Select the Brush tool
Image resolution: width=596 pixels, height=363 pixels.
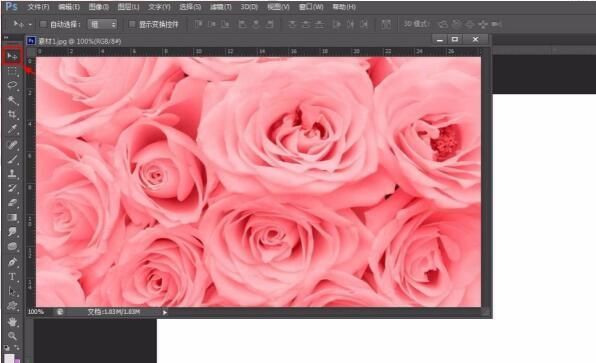12,159
